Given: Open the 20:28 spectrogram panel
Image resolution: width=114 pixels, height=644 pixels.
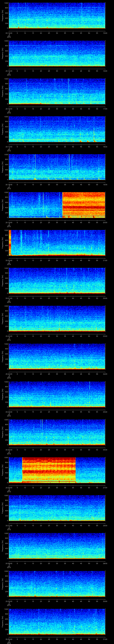Looking at the screenshot, I should pyautogui.click(x=57, y=546).
